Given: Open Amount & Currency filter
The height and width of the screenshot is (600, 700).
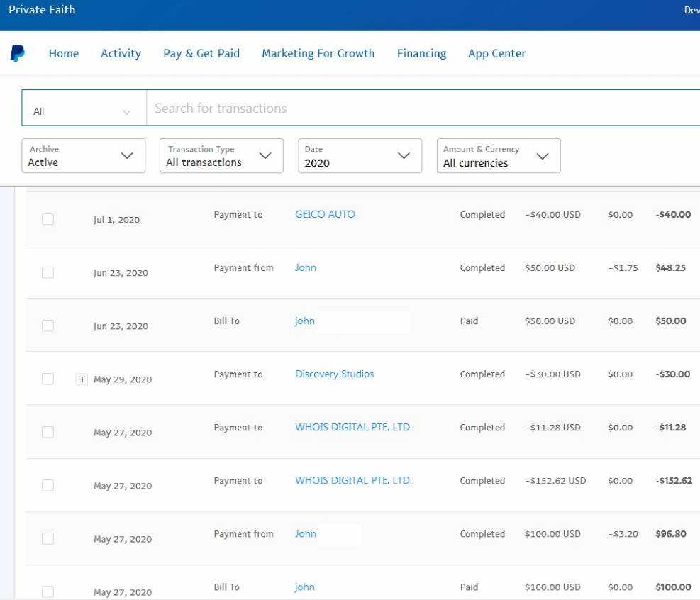Looking at the screenshot, I should (x=499, y=156).
